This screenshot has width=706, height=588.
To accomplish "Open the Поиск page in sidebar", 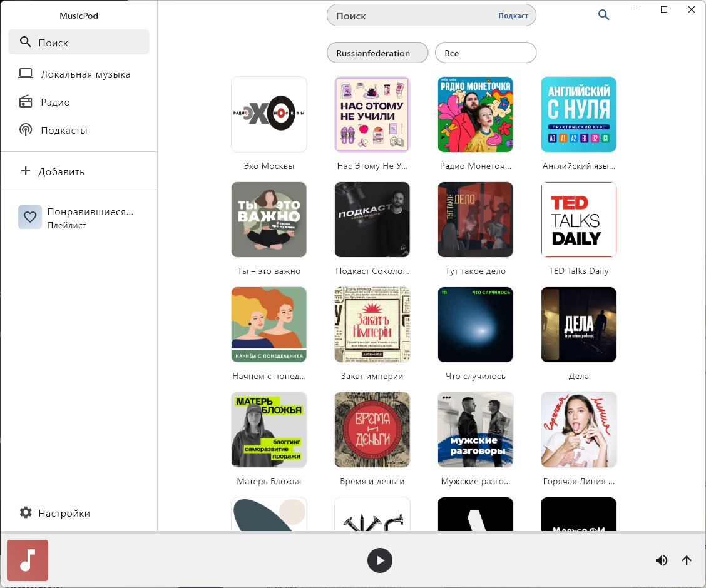I will point(79,42).
